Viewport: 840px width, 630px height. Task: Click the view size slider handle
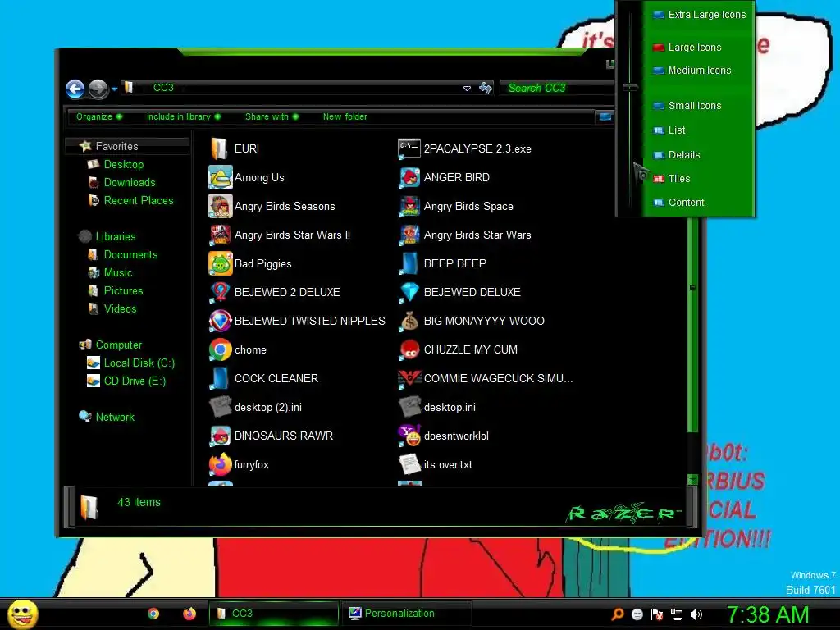pyautogui.click(x=631, y=87)
